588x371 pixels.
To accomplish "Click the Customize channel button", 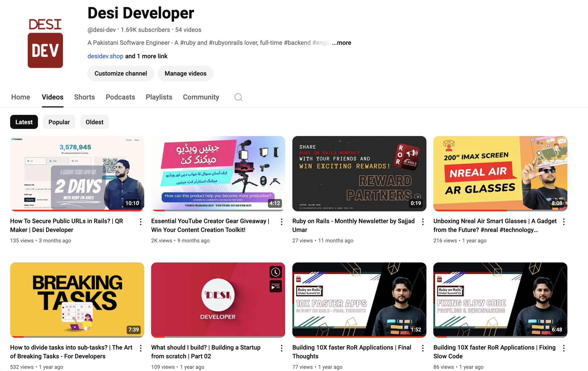I will [x=121, y=73].
